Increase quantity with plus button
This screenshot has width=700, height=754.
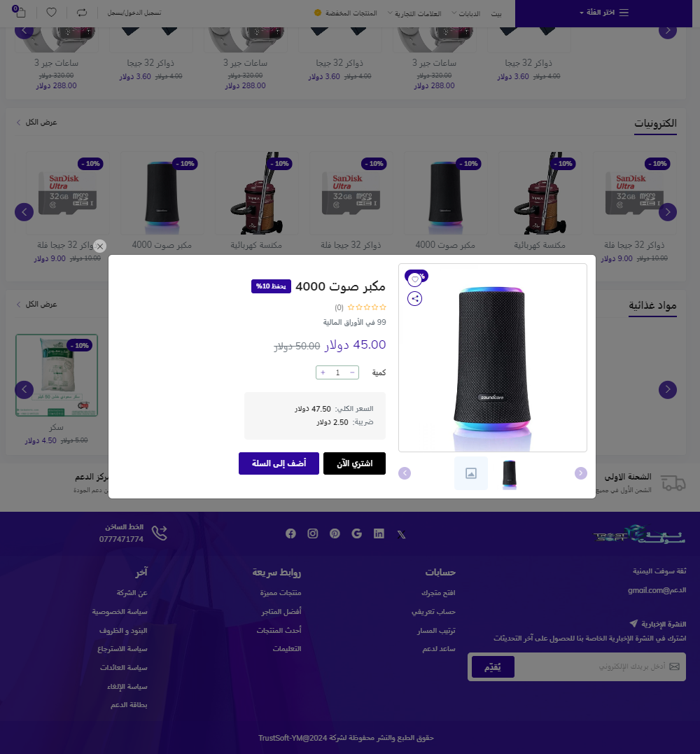click(323, 372)
